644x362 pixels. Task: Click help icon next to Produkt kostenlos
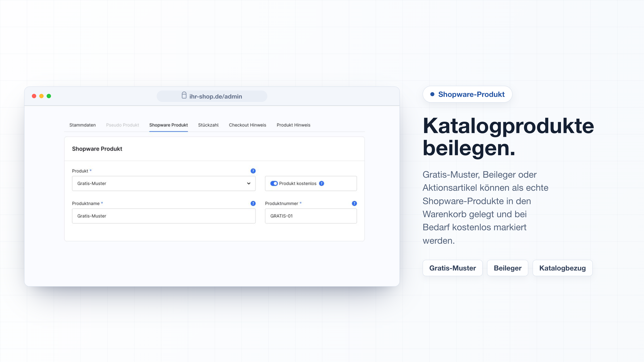click(321, 183)
